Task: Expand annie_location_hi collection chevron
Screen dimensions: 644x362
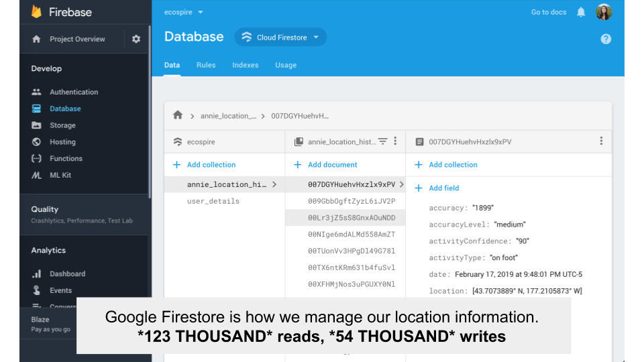Action: [x=274, y=185]
